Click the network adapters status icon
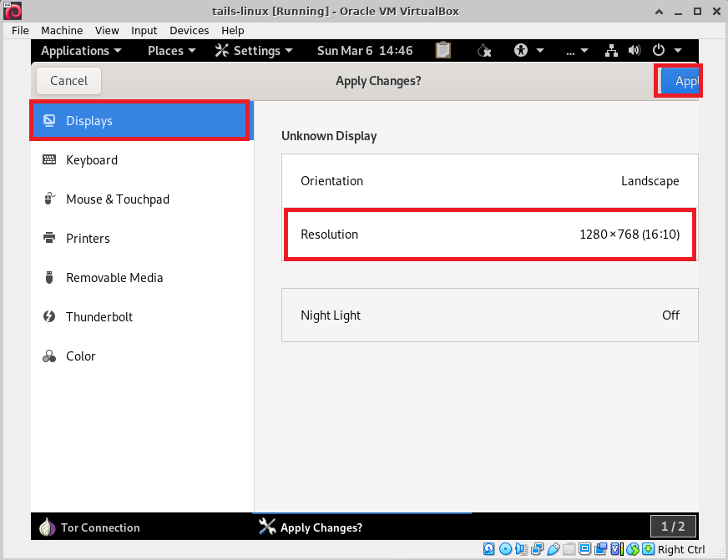Image resolution: width=728 pixels, height=560 pixels. click(537, 549)
